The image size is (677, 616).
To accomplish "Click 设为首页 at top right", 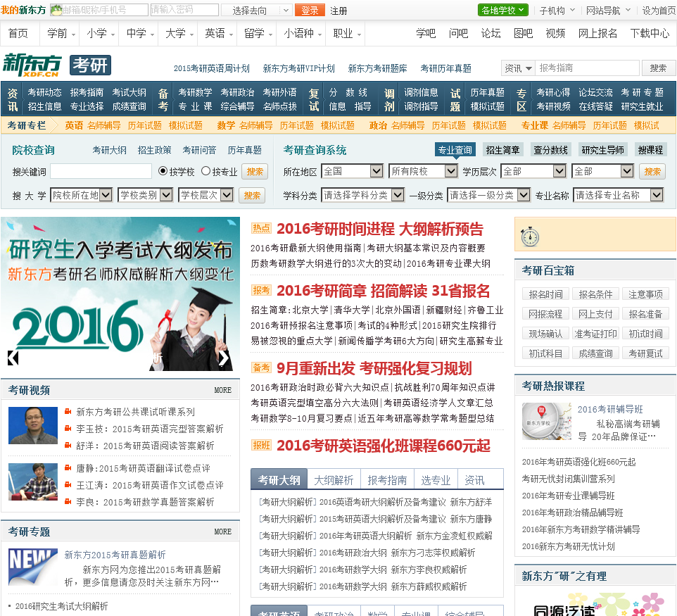I will point(659,11).
